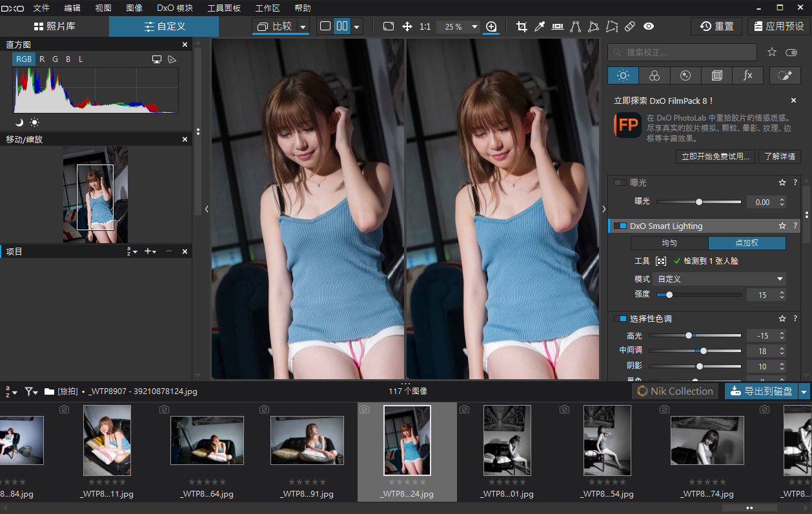Open the Color corrections palette tab

point(655,75)
